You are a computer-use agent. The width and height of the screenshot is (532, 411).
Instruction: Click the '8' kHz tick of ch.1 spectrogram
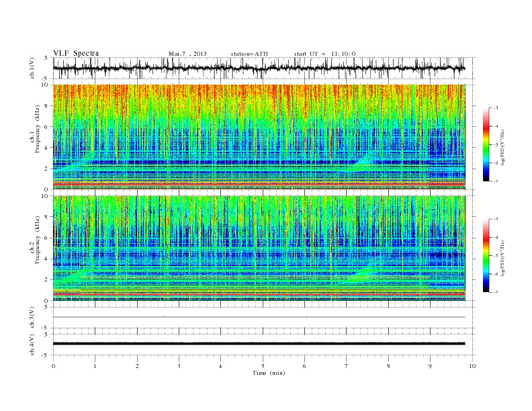point(46,106)
